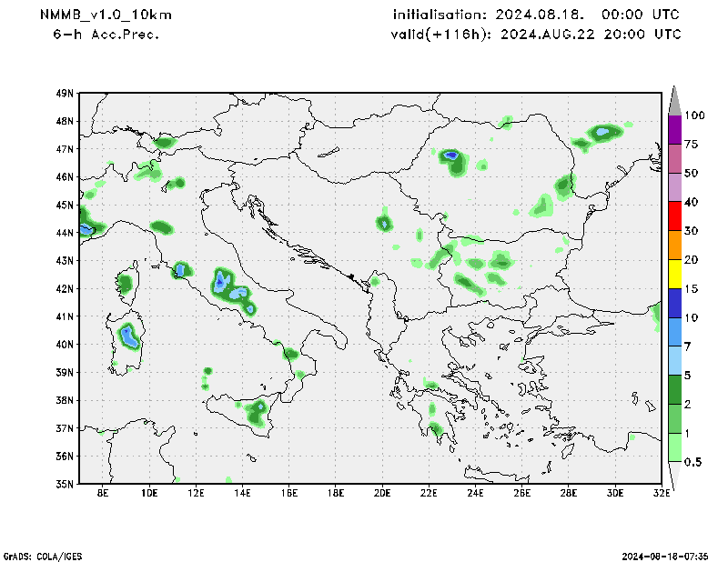
Task: Click the initialisation date text
Action: [x=536, y=15]
